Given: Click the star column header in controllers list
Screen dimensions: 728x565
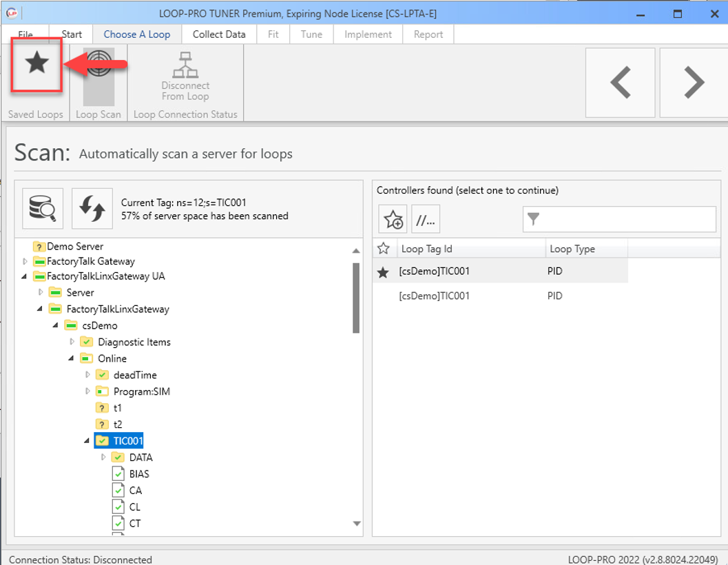Looking at the screenshot, I should (x=384, y=249).
